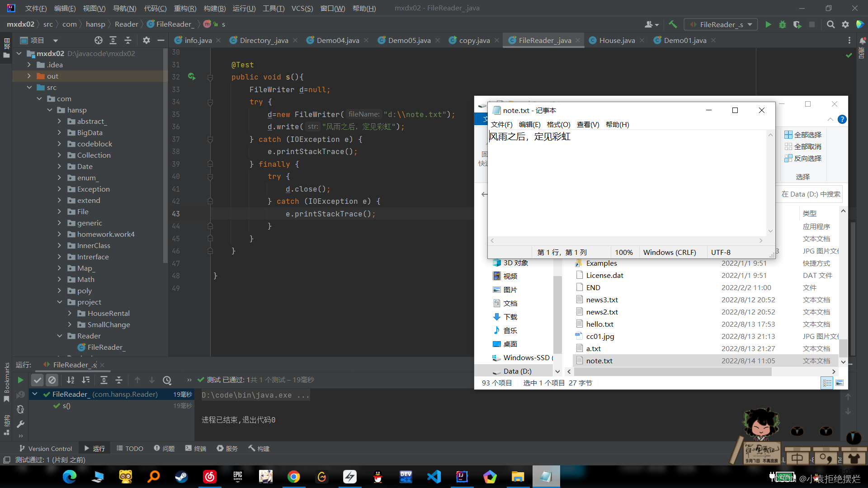Viewport: 868px width, 488px height.
Task: Switch to House.java editor tab
Action: tap(617, 40)
